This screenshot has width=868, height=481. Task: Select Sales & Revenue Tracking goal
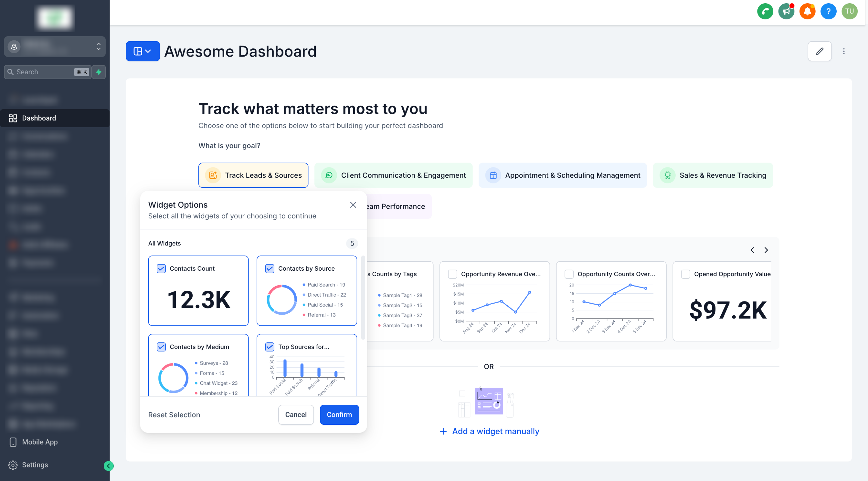pos(713,175)
